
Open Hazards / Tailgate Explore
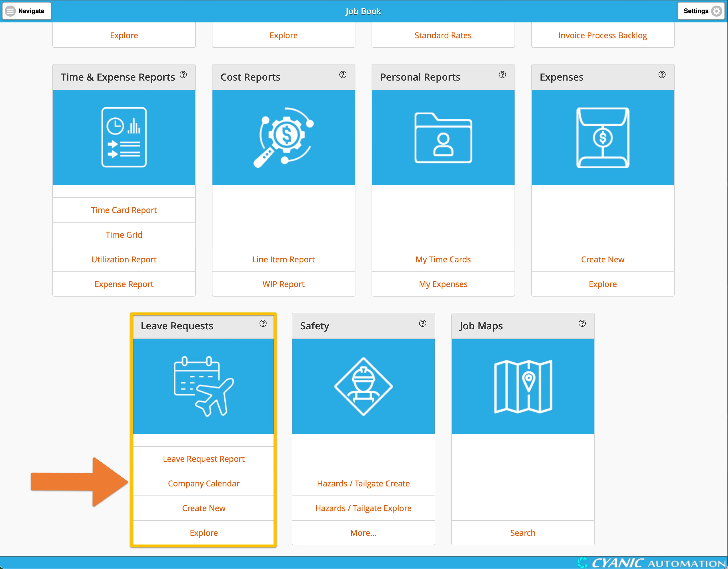click(363, 508)
